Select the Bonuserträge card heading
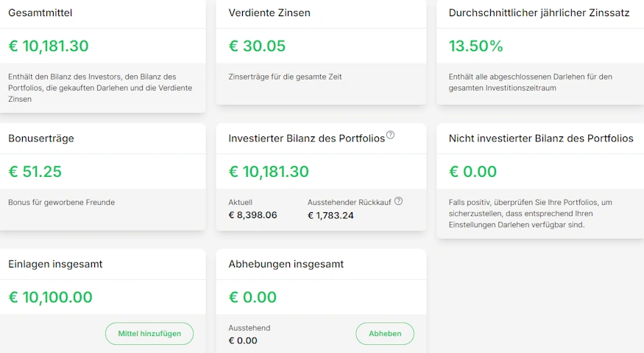This screenshot has height=353, width=644. pyautogui.click(x=41, y=139)
